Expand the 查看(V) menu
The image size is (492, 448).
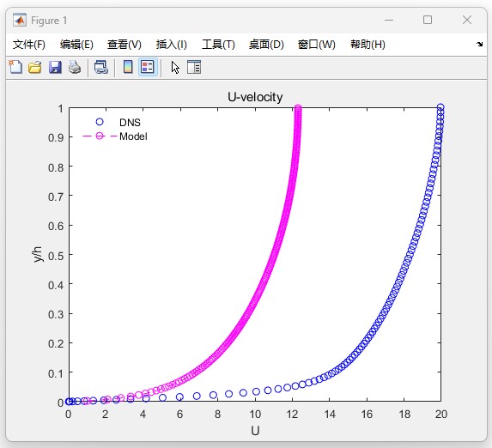point(125,45)
